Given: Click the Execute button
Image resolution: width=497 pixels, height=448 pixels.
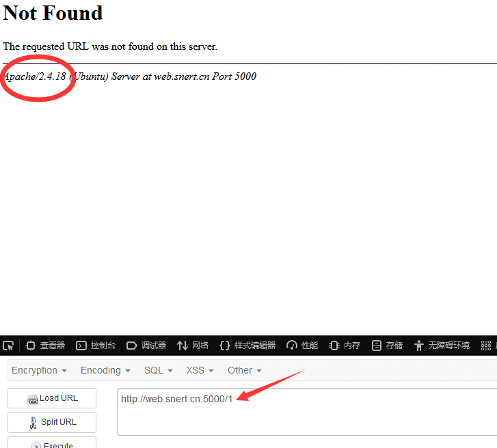Looking at the screenshot, I should tap(52, 444).
